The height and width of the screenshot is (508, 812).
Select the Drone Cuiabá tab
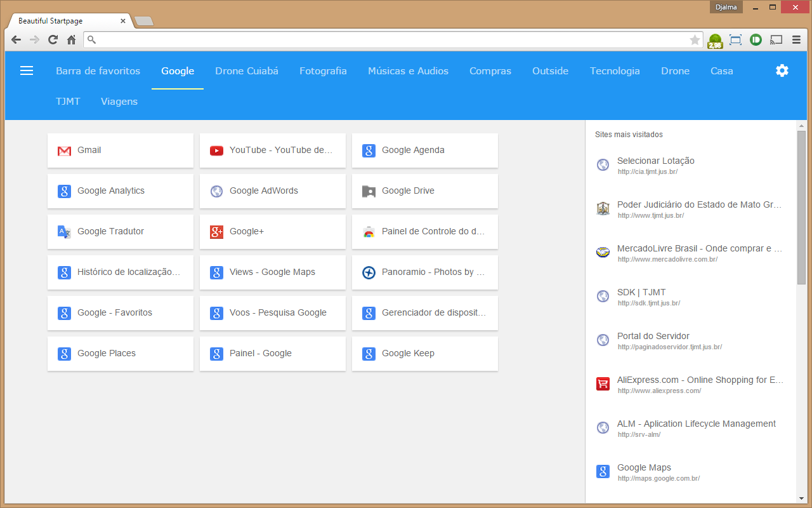[247, 71]
